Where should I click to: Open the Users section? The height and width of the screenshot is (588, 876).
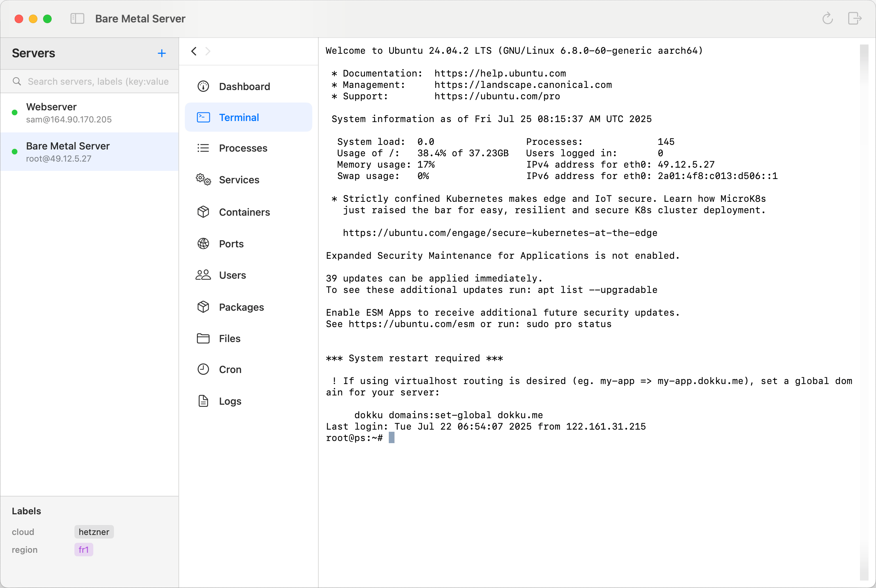click(232, 275)
